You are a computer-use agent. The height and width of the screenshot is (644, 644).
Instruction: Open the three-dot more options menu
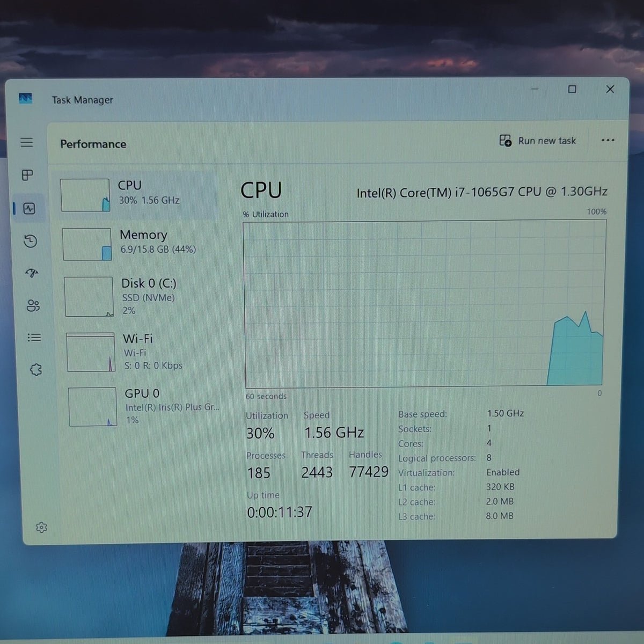pyautogui.click(x=608, y=141)
